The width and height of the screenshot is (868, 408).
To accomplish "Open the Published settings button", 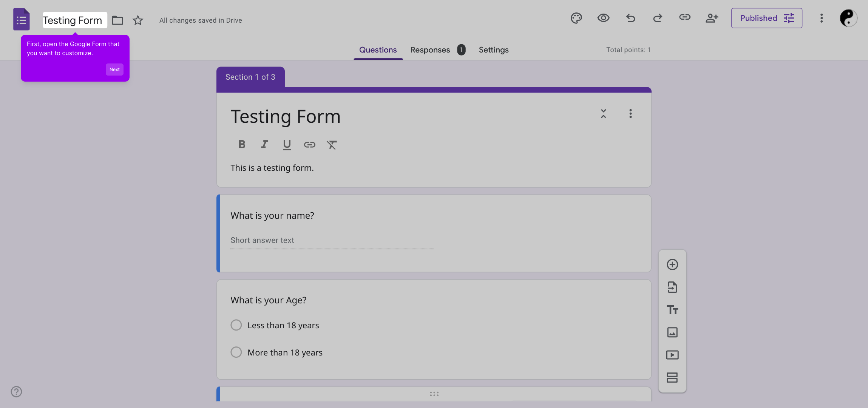I will tap(766, 18).
